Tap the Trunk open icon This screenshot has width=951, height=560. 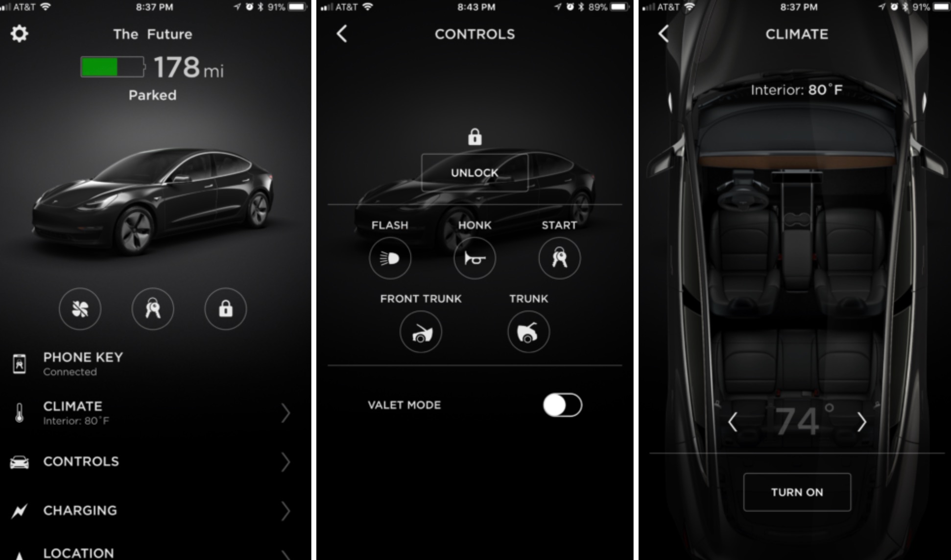click(529, 331)
